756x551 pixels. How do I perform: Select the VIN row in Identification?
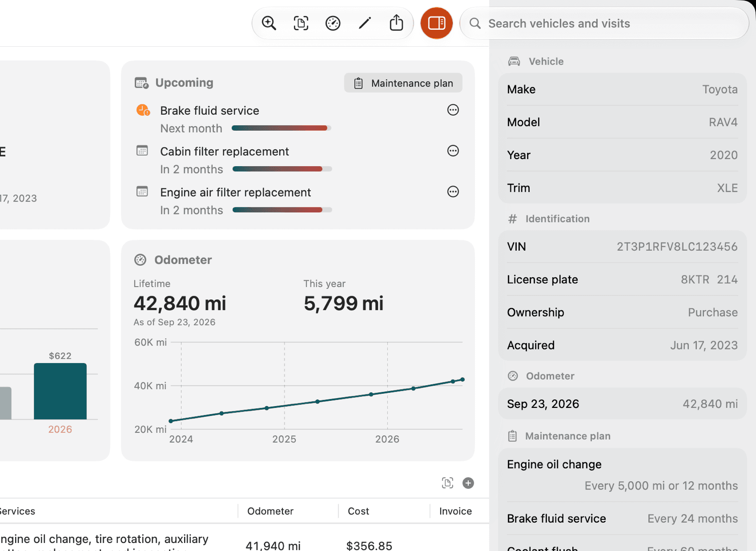pyautogui.click(x=622, y=246)
